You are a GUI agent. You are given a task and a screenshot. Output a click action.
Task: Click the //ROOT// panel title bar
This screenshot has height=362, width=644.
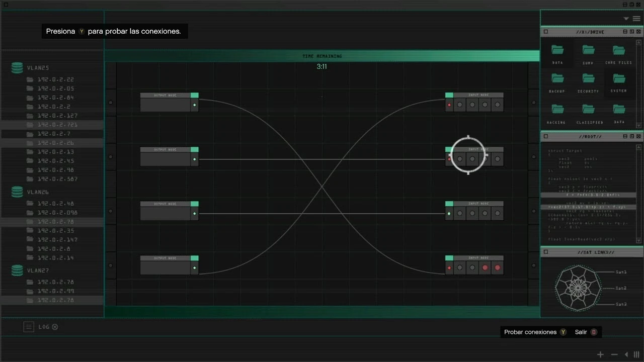pyautogui.click(x=591, y=136)
